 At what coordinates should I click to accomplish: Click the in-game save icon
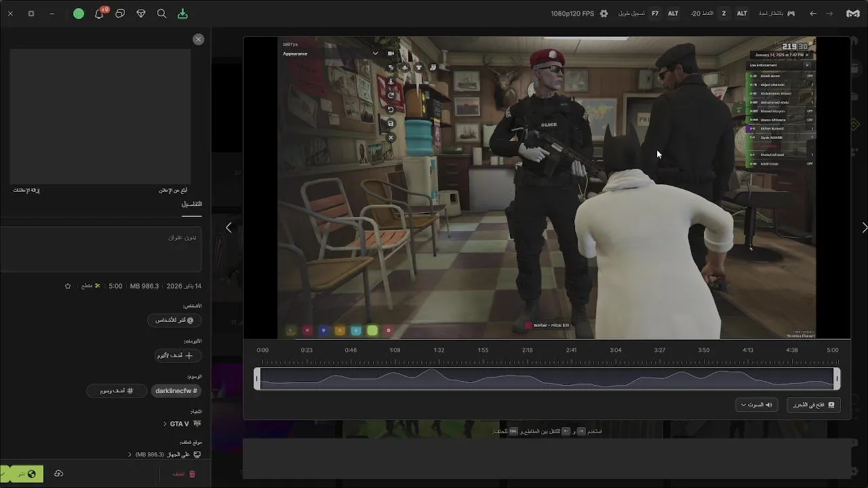tap(391, 123)
